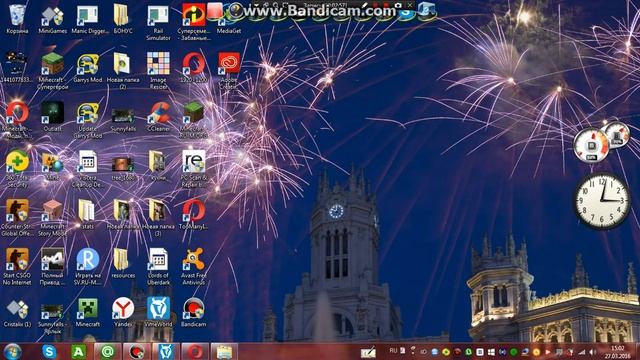Open the Полный Привод 4x4 game shortcut
Screen dimensions: 640x360
(x=52, y=267)
